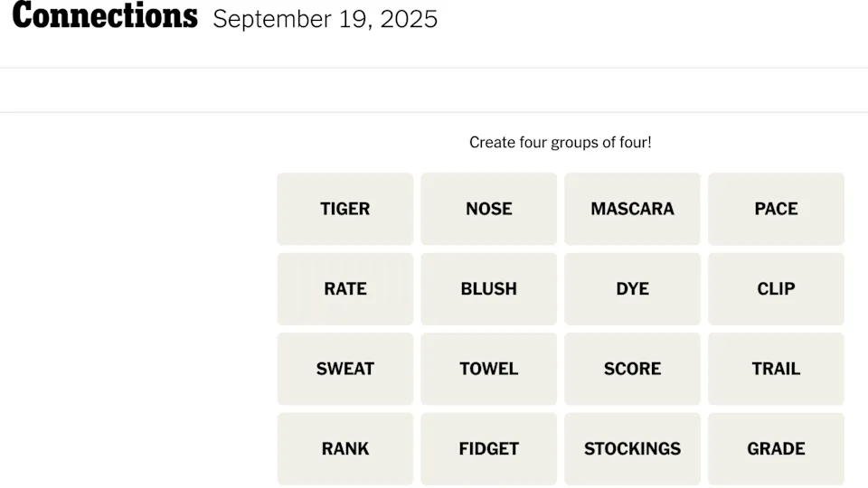The width and height of the screenshot is (868, 488).
Task: Select the BLUSH word tile
Action: point(488,289)
